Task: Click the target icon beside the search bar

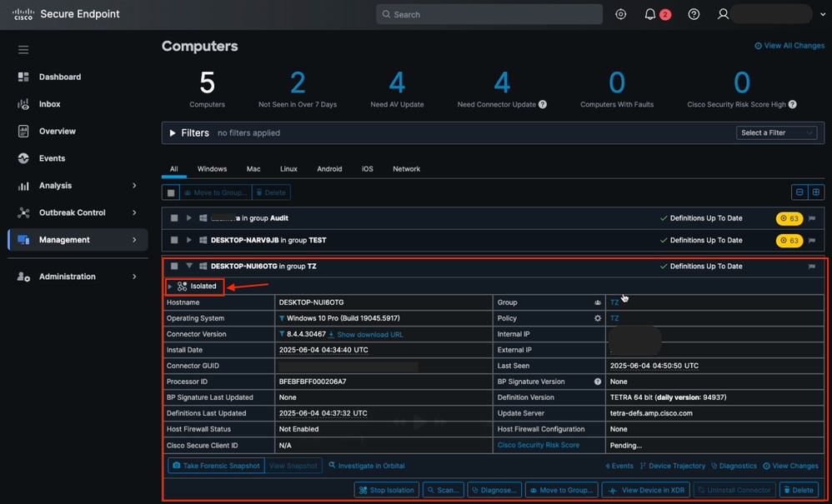Action: (x=620, y=14)
